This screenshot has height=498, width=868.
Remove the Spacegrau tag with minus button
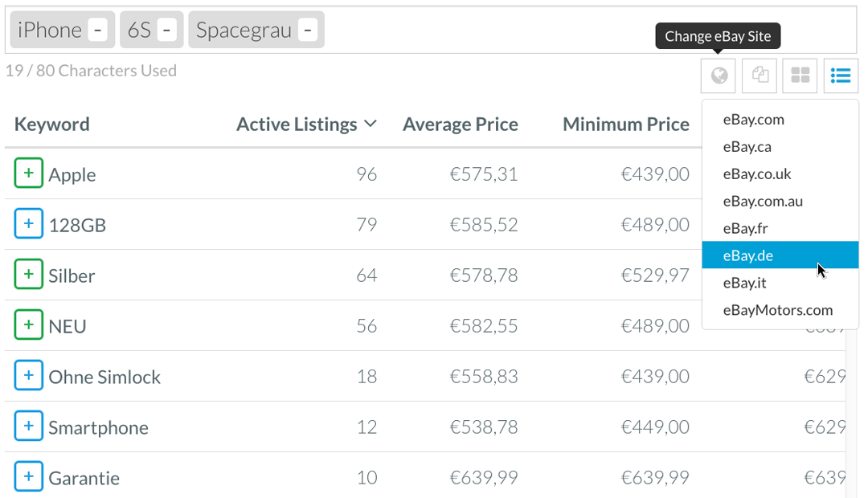(308, 30)
